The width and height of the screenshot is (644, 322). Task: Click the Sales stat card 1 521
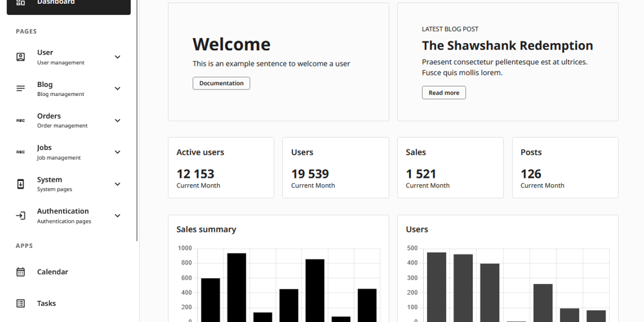(450, 168)
